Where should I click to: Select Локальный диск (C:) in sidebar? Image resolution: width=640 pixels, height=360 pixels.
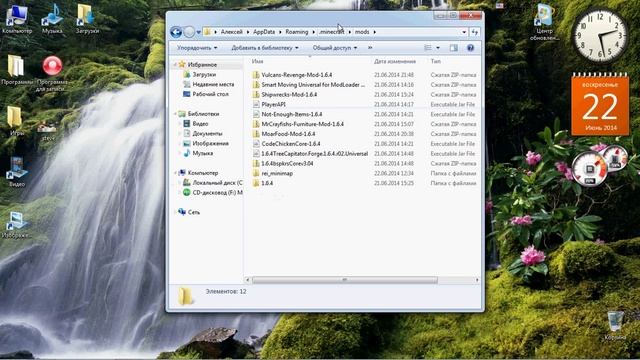[x=217, y=182]
